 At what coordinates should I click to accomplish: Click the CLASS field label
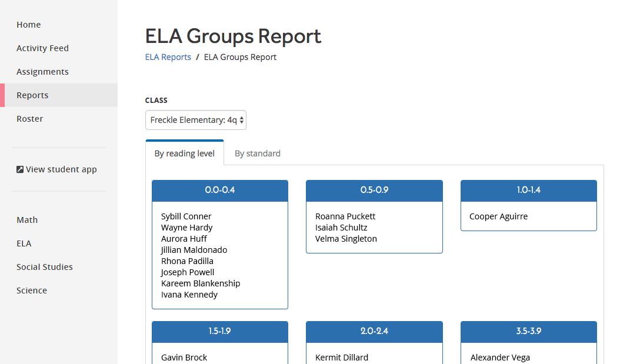[156, 101]
